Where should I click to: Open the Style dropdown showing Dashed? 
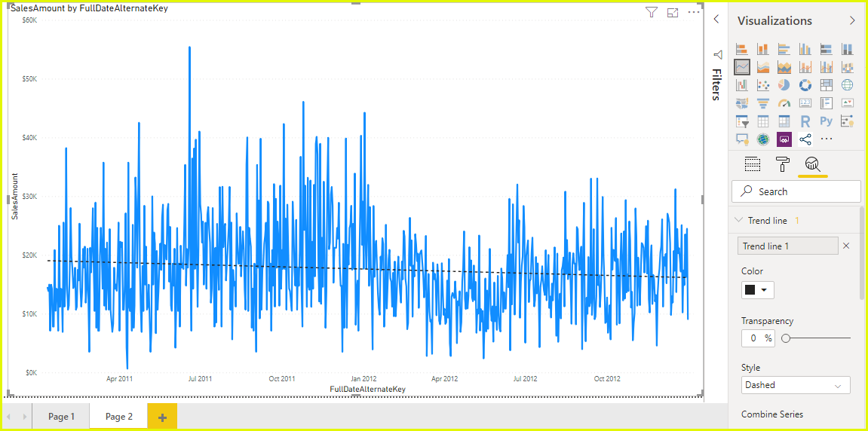tap(796, 385)
